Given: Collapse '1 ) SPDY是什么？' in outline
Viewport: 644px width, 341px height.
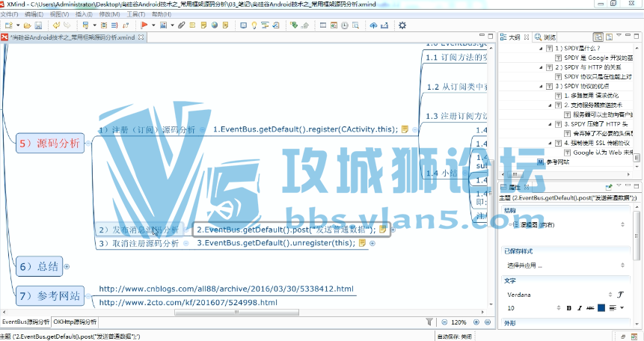Looking at the screenshot, I should (x=541, y=49).
